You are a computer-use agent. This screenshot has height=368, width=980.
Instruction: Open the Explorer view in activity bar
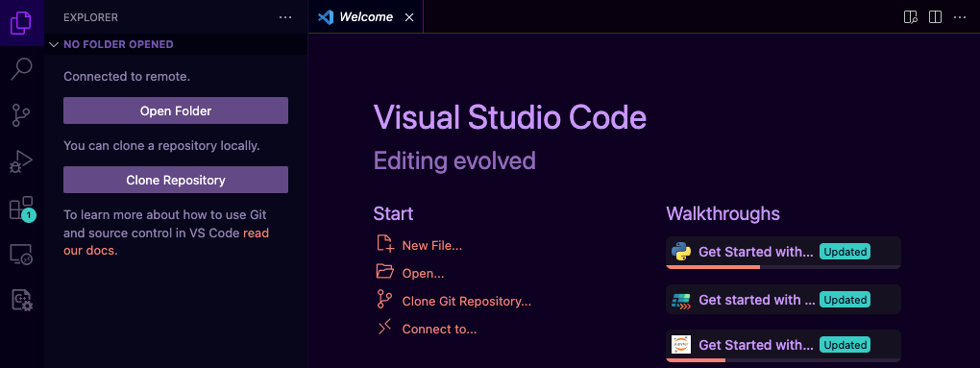[21, 23]
